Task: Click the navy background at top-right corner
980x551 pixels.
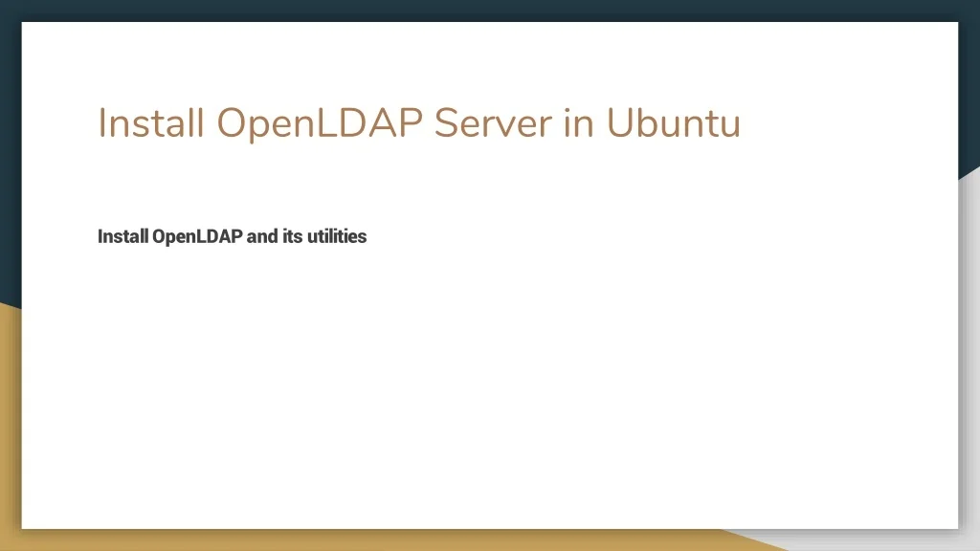Action: (969, 57)
